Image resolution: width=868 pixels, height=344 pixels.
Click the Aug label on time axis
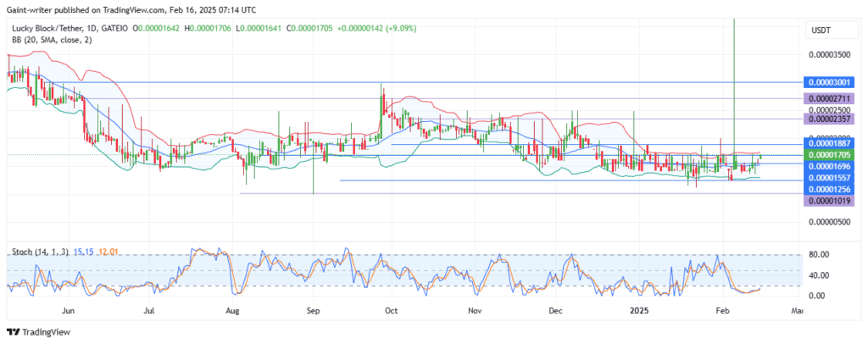click(232, 311)
